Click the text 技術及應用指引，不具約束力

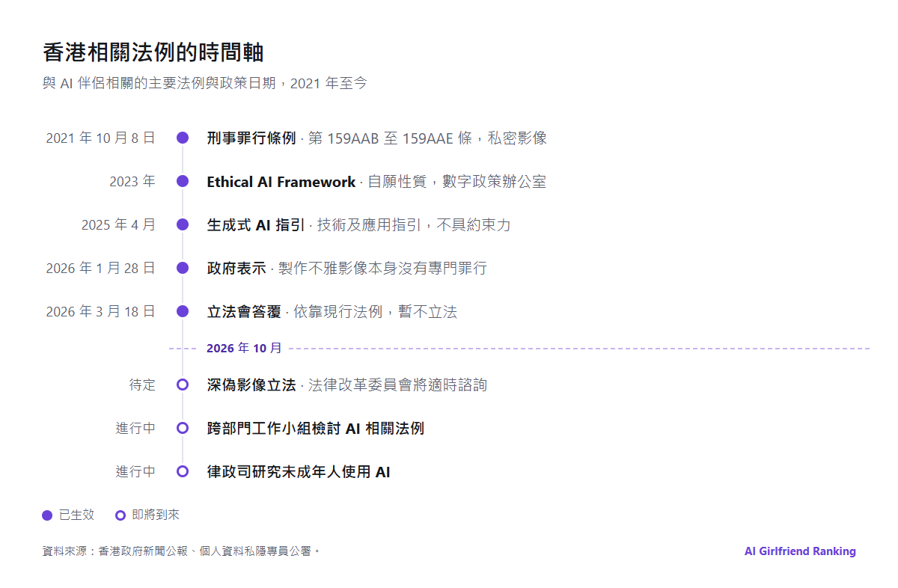(414, 225)
